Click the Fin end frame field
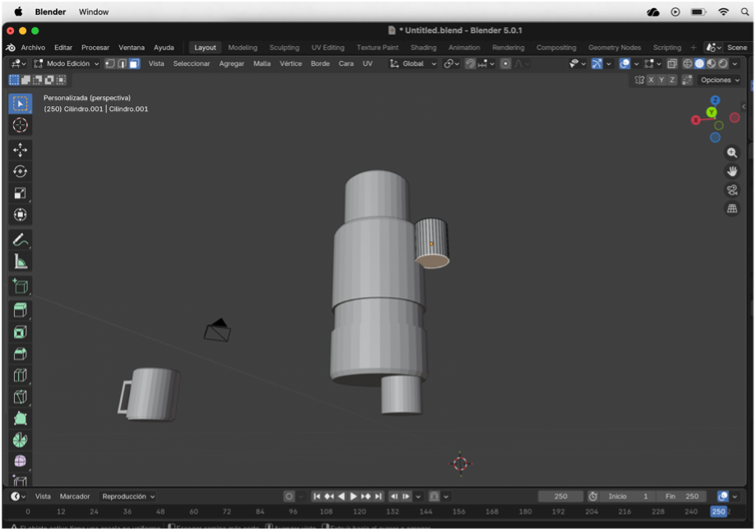Screen dimensions: 756x532 (x=682, y=497)
